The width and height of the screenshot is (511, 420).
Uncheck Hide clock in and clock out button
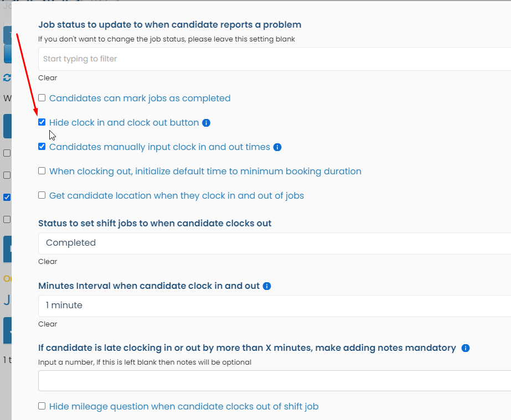[42, 122]
